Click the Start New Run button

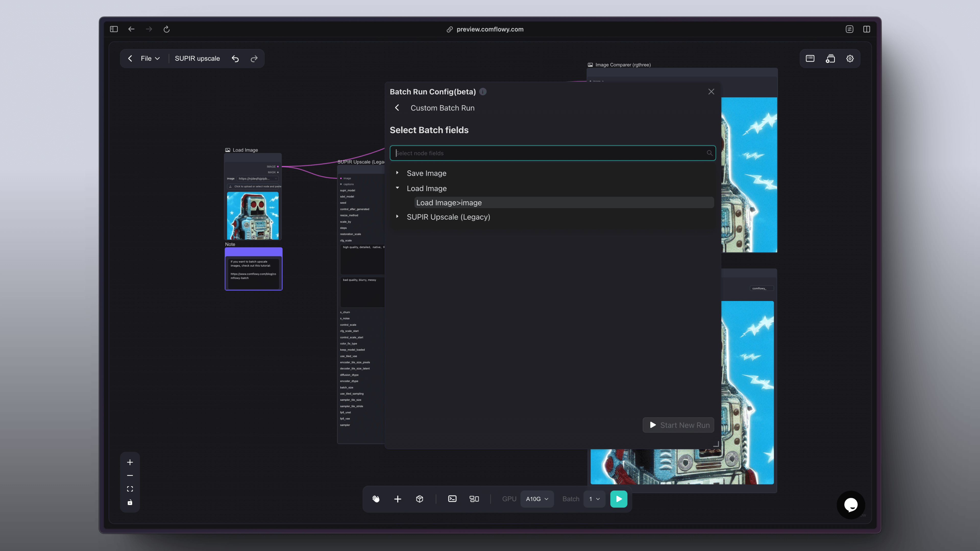coord(678,425)
